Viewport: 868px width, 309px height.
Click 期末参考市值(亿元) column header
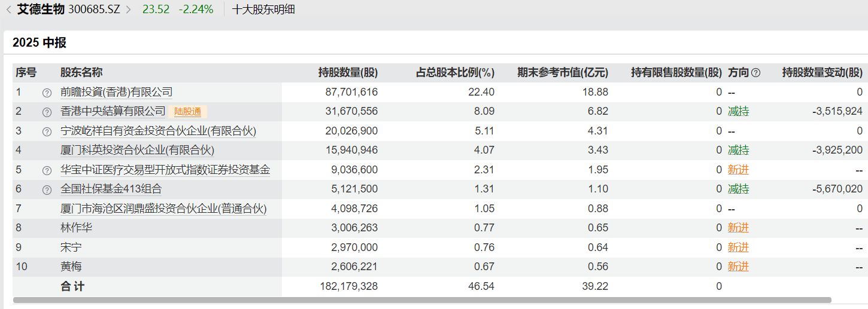click(562, 73)
